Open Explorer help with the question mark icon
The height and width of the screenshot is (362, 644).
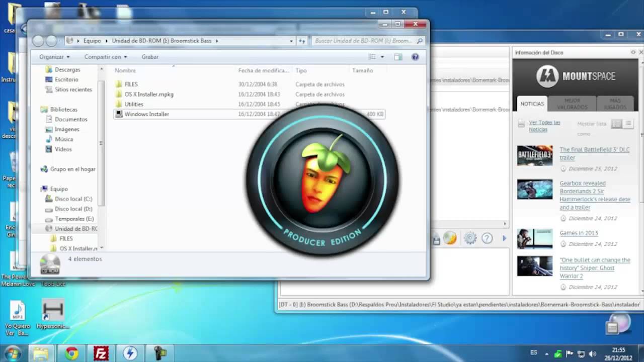click(415, 57)
